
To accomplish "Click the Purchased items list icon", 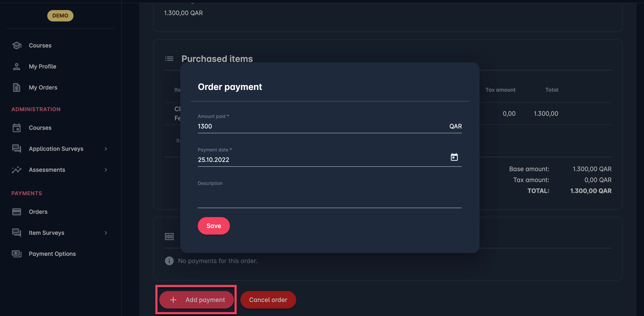I will click(169, 59).
